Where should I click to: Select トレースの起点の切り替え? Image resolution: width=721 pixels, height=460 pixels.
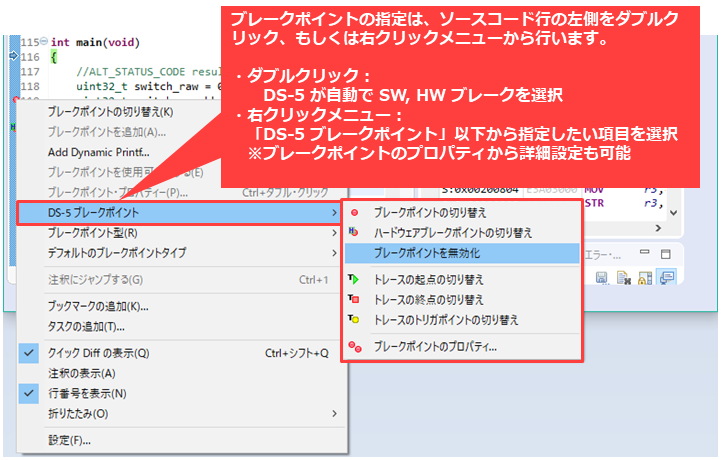[462, 279]
